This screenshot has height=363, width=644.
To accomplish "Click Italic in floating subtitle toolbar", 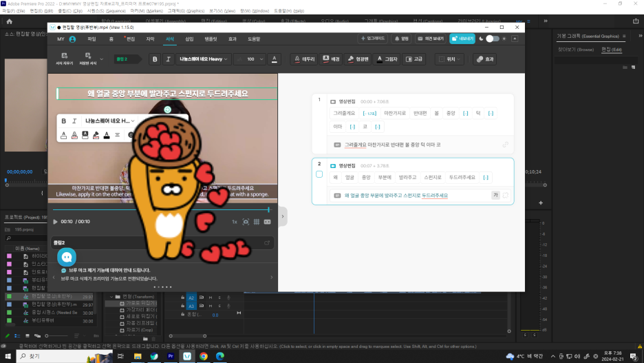I will tap(74, 121).
